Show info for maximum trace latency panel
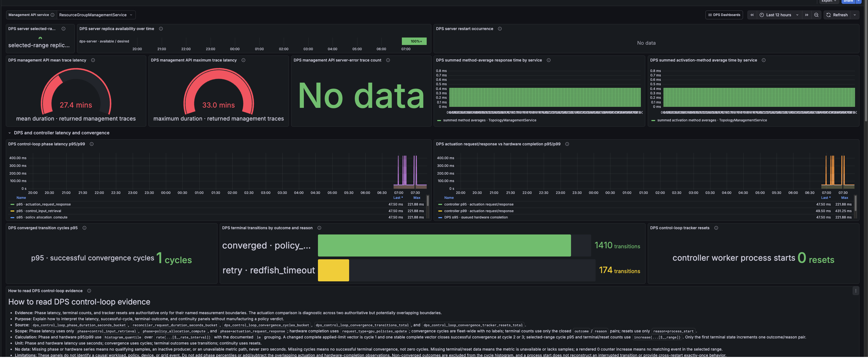The image size is (868, 363). pyautogui.click(x=243, y=60)
